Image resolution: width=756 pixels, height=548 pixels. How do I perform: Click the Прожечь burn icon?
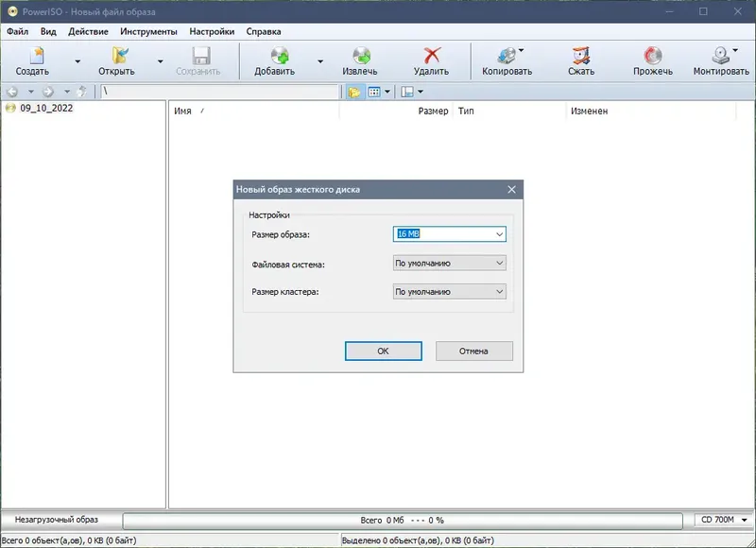point(653,56)
